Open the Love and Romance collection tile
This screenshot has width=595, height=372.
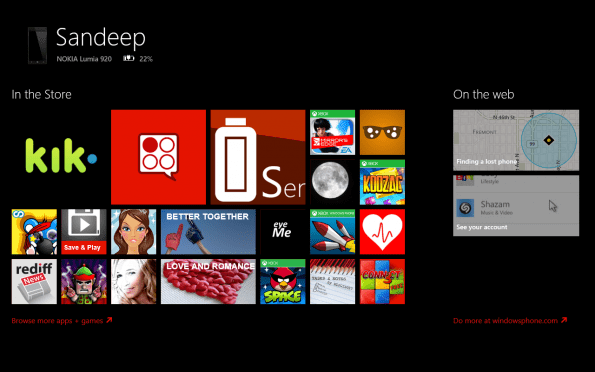point(208,282)
